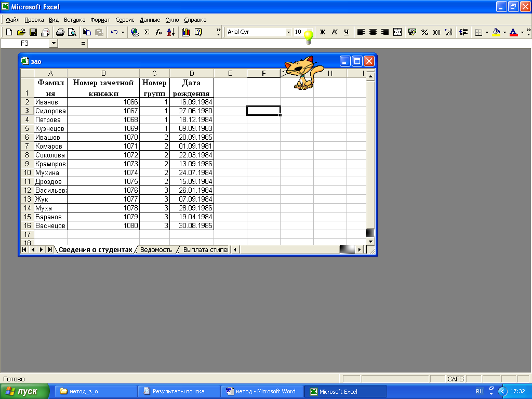Toggle underline formatting with the Ч button
The height and width of the screenshot is (399, 532).
346,32
